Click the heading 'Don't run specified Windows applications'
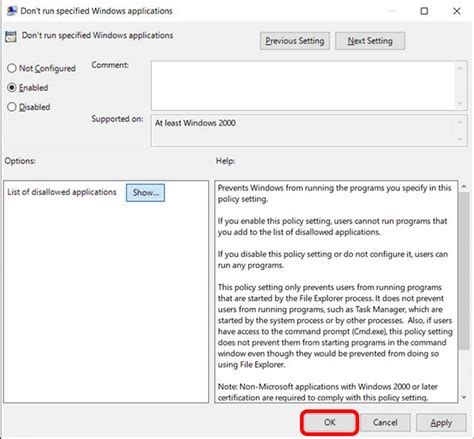 [x=97, y=35]
